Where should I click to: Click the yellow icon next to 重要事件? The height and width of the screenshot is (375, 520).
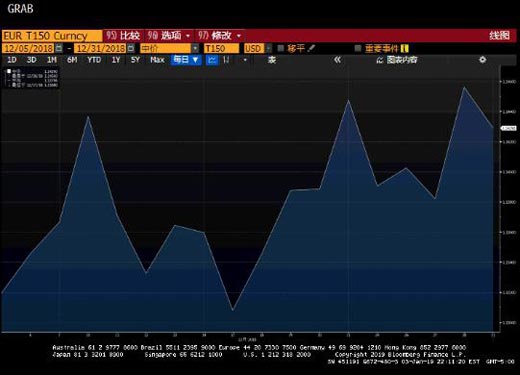click(404, 49)
